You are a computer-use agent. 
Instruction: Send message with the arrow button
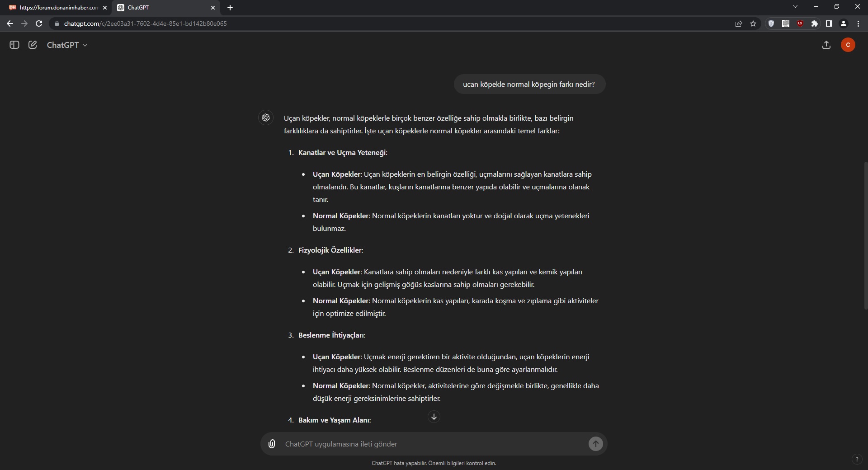coord(595,444)
